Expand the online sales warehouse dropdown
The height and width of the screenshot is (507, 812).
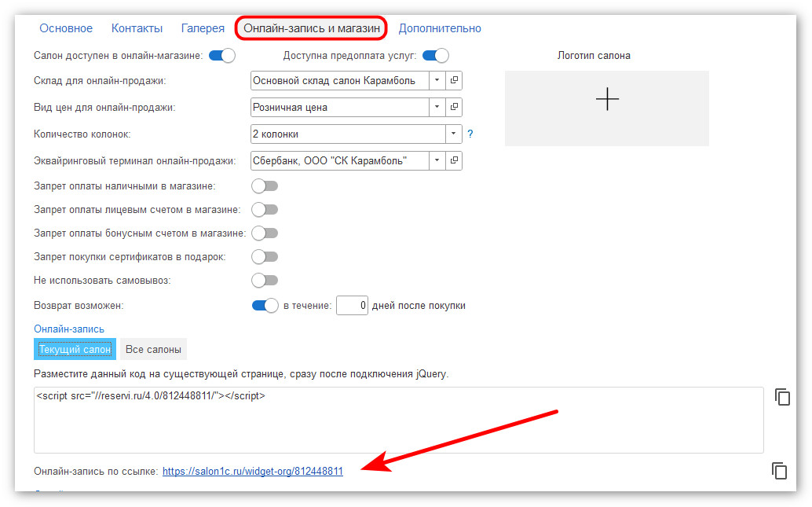[x=437, y=80]
